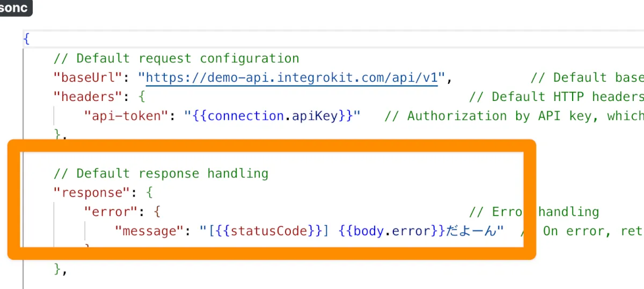This screenshot has height=289, width=644.
Task: Place cursor in the {{connection.apiKey}} value
Action: (273, 116)
